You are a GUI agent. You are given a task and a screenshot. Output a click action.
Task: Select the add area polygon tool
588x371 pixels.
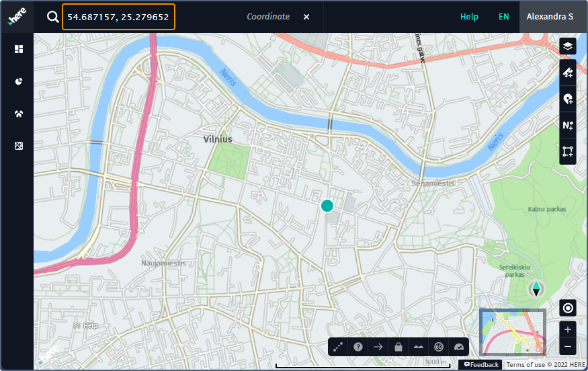[568, 151]
